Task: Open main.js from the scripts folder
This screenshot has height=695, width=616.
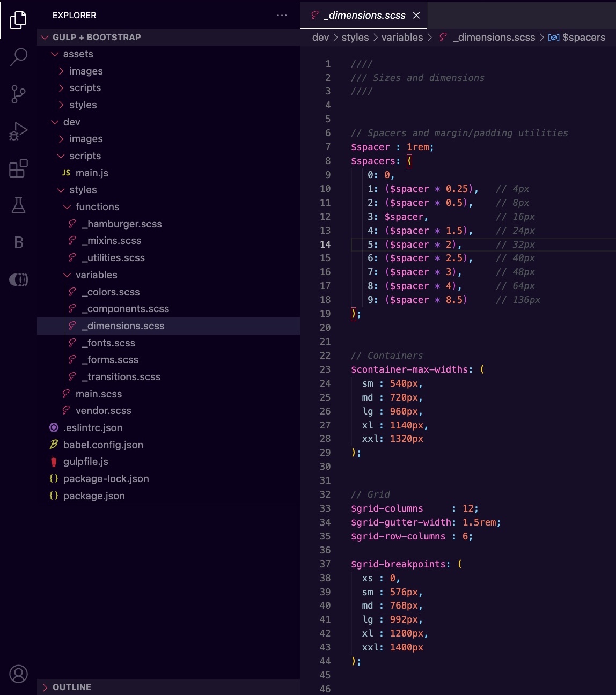Action: 91,173
